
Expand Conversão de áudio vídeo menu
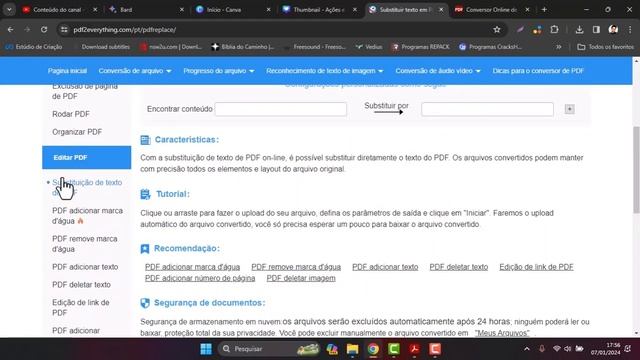click(438, 71)
